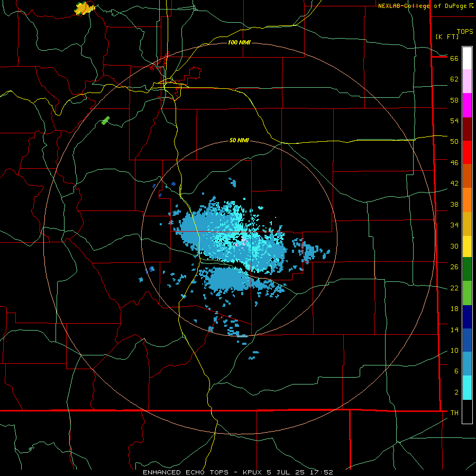Viewport: 476px width, 476px height.
Task: Click the 18 value on legend
Action: coord(454,309)
